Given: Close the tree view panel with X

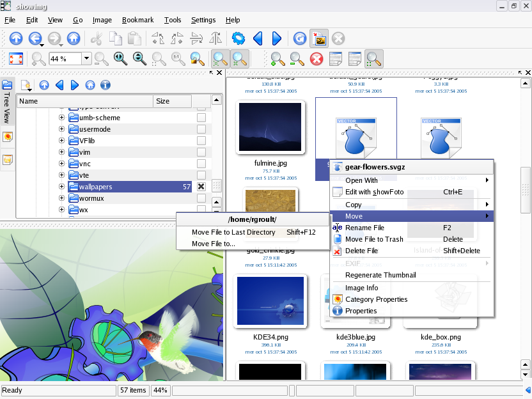Looking at the screenshot, I should tap(219, 73).
